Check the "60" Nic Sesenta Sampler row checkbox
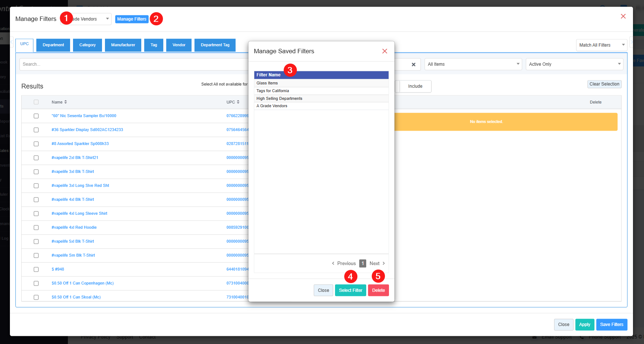This screenshot has width=644, height=344. tap(36, 116)
